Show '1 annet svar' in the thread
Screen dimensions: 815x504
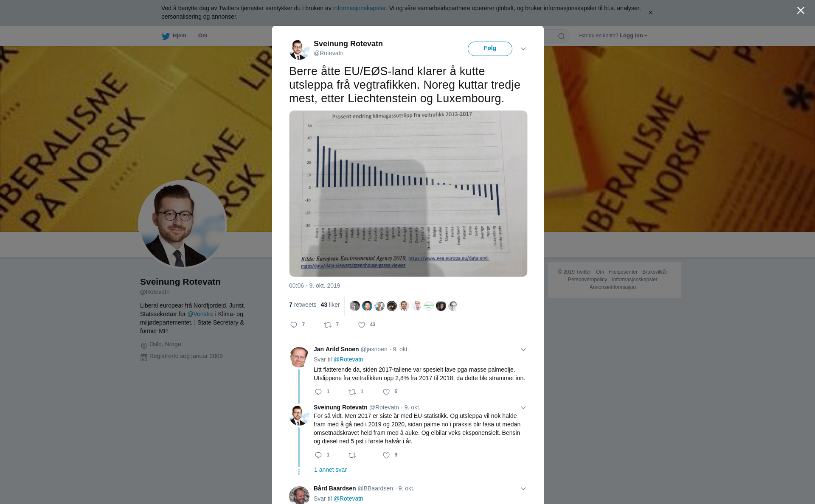pyautogui.click(x=330, y=470)
